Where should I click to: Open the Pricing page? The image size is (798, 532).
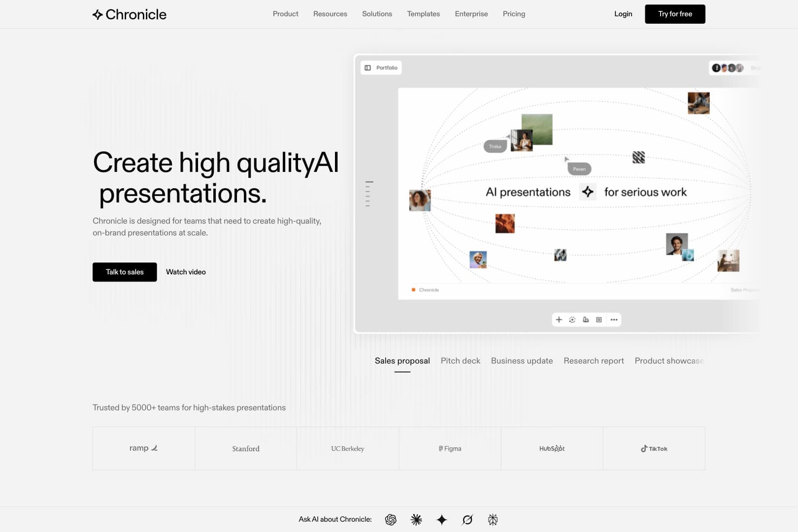coord(514,14)
